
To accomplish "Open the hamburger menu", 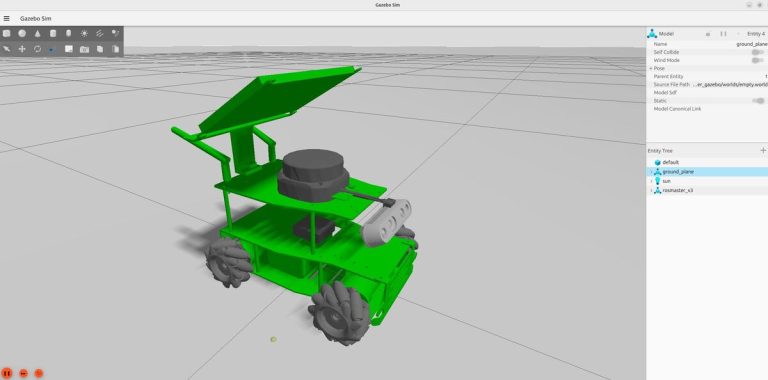I will point(6,19).
